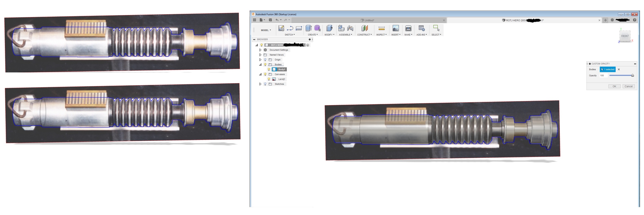The height and width of the screenshot is (215, 644).
Task: Open the CONSTRUCT menu
Action: click(364, 35)
